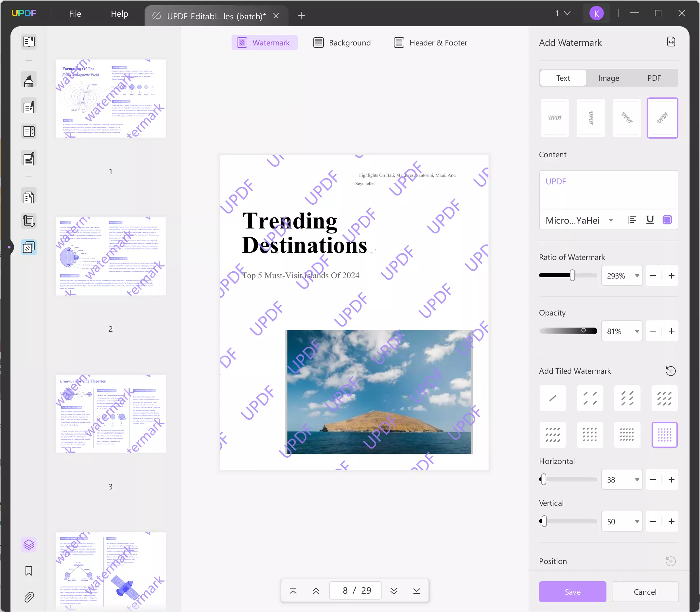The image size is (700, 612).
Task: Open a new tab with plus
Action: click(x=301, y=15)
